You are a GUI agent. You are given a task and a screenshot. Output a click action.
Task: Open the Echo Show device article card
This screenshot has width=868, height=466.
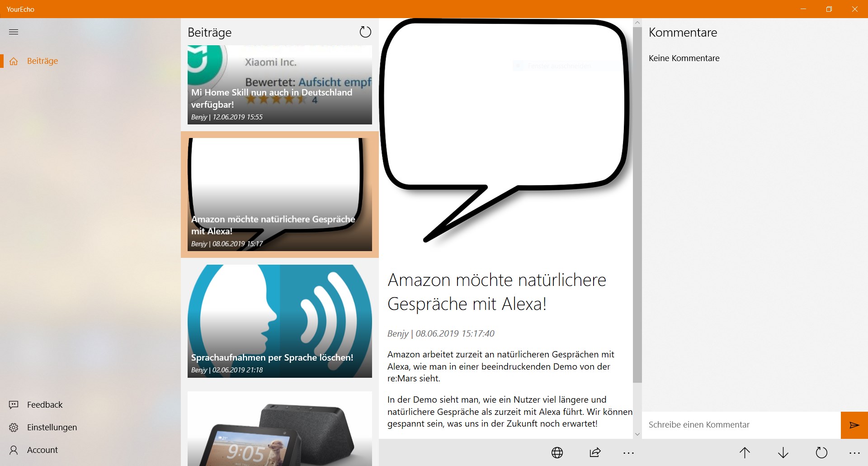pos(280,428)
